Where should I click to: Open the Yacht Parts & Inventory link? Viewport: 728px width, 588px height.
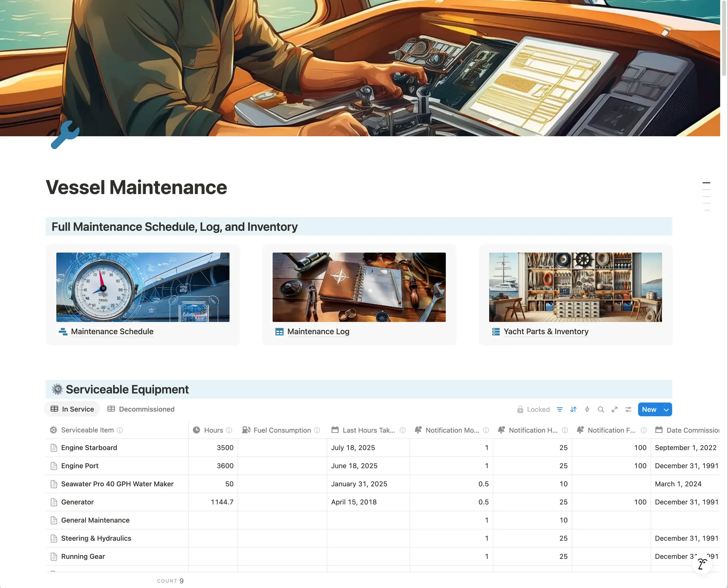545,332
